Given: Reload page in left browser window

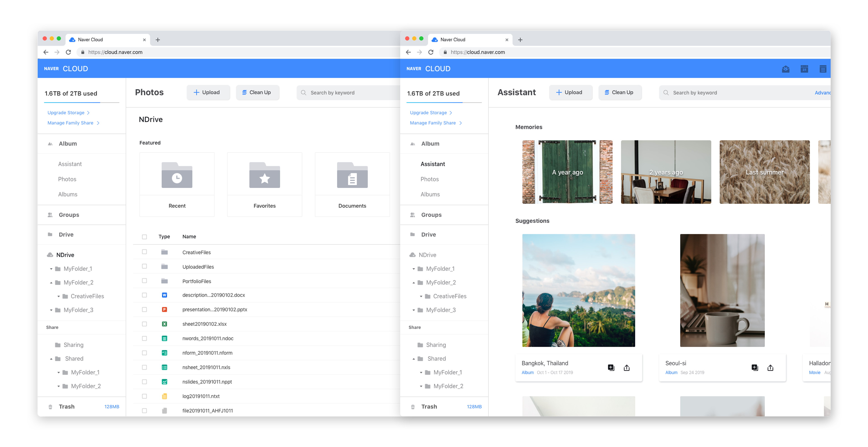Looking at the screenshot, I should (x=68, y=52).
